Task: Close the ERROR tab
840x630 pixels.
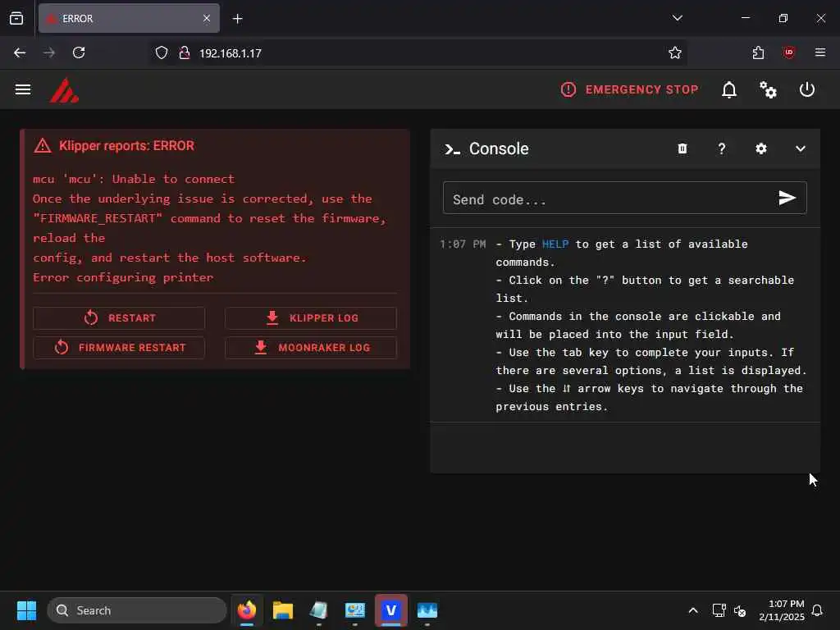Action: click(x=206, y=18)
